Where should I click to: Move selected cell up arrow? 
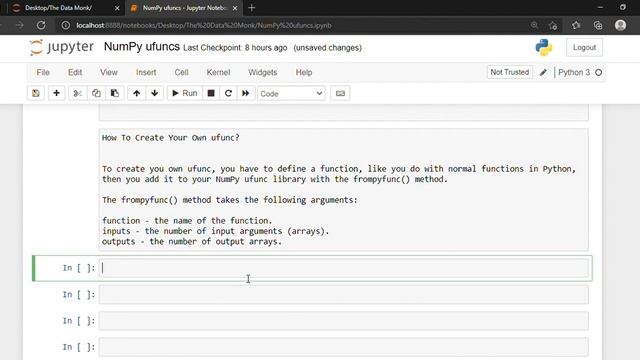coord(136,93)
